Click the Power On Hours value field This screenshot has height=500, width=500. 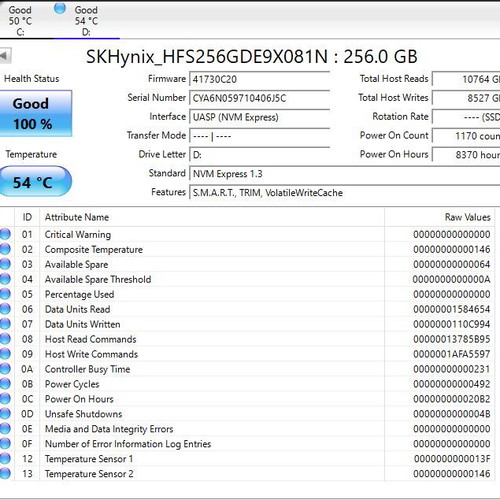466,155
